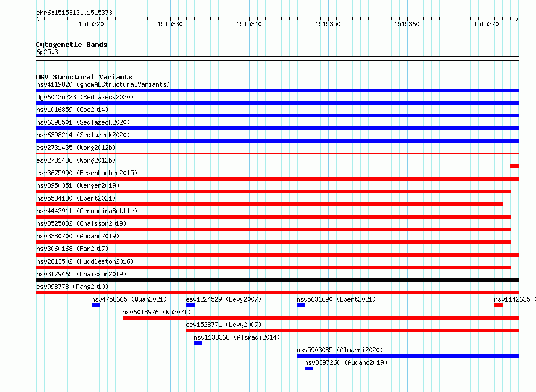Click nsv3380700 (Audano2019) label
The image size is (536, 392).
click(x=78, y=236)
